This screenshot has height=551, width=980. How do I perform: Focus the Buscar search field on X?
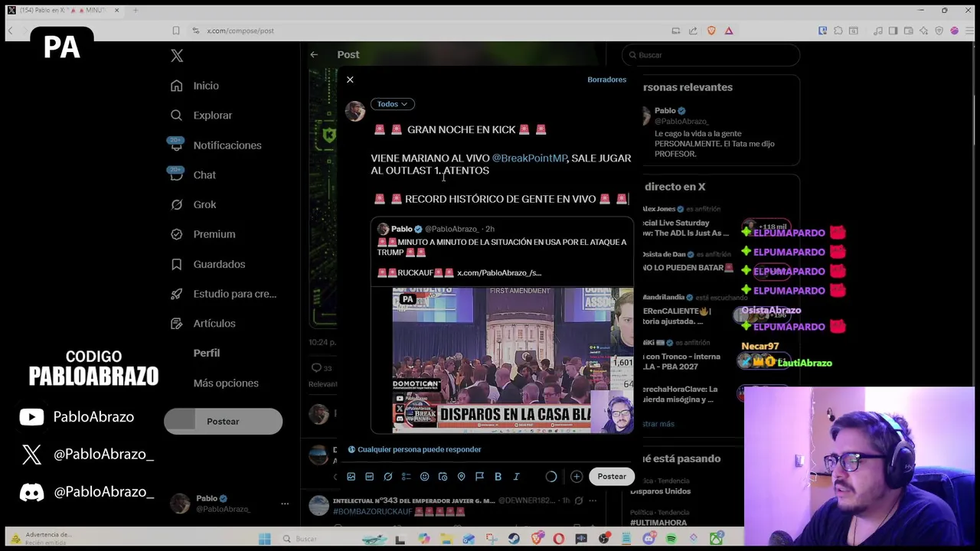click(x=710, y=55)
